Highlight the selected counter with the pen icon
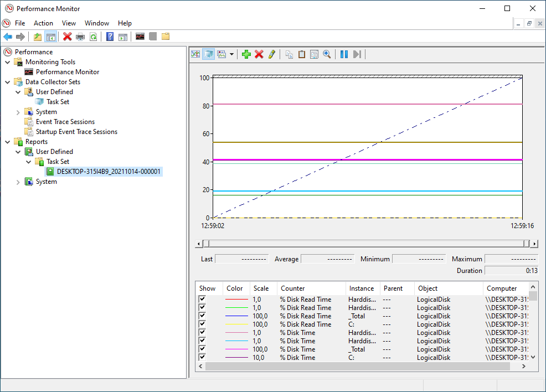 click(272, 54)
